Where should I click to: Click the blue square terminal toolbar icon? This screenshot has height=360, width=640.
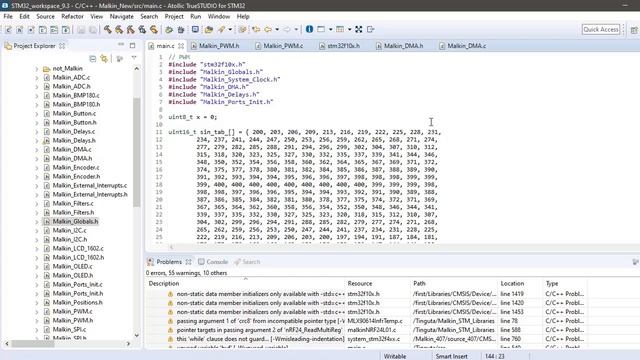click(195, 29)
